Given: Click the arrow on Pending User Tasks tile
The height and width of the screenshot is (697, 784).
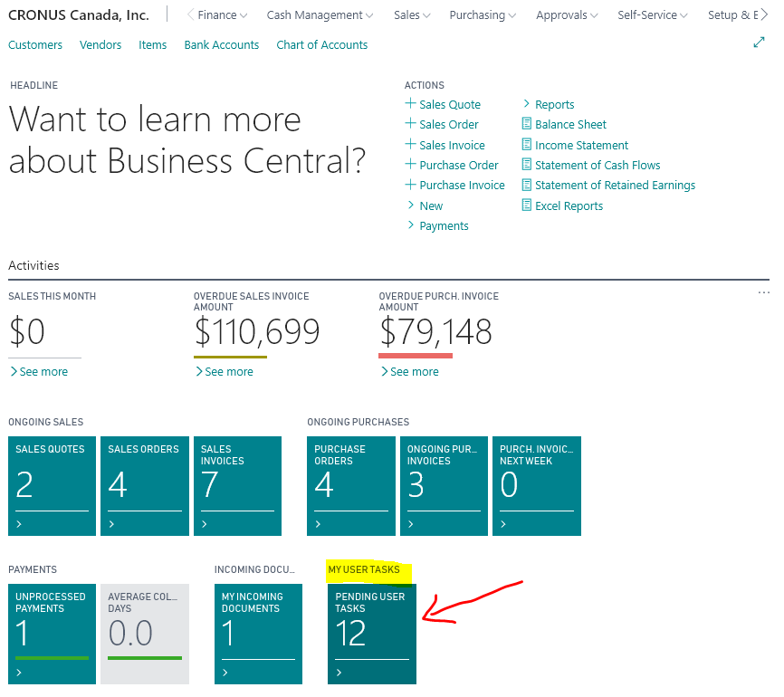Looking at the screenshot, I should click(339, 673).
